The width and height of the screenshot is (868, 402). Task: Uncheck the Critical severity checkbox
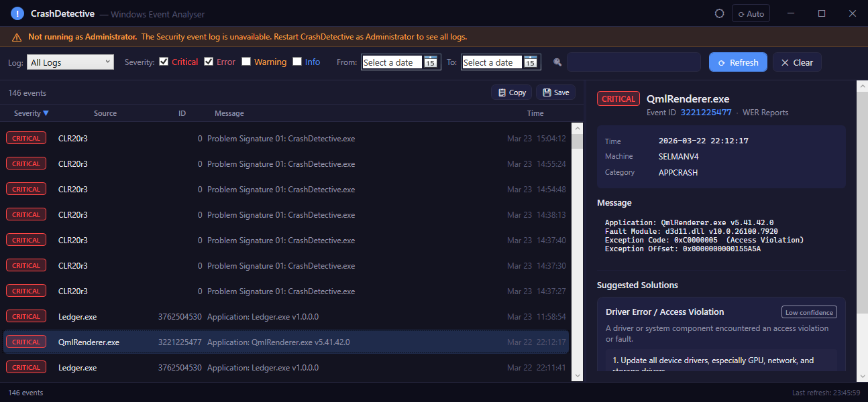(x=164, y=62)
